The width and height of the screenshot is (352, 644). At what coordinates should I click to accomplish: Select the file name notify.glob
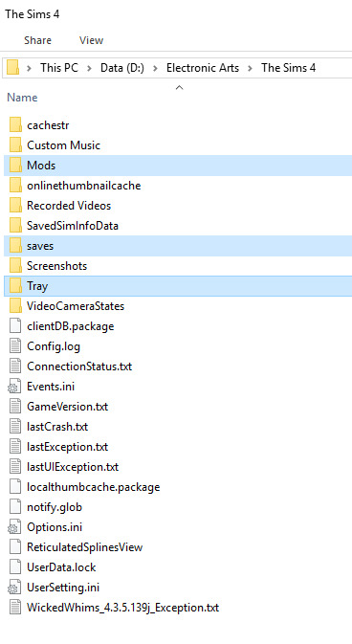point(55,507)
